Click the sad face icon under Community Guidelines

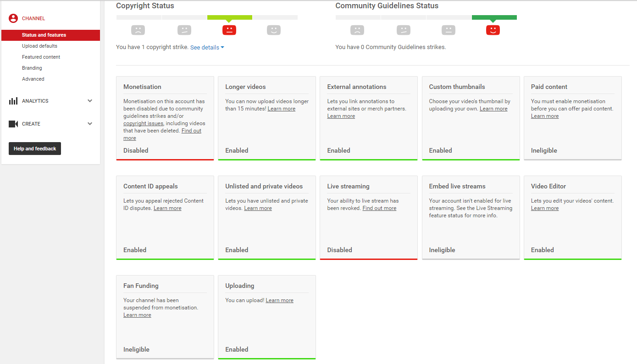tap(357, 30)
